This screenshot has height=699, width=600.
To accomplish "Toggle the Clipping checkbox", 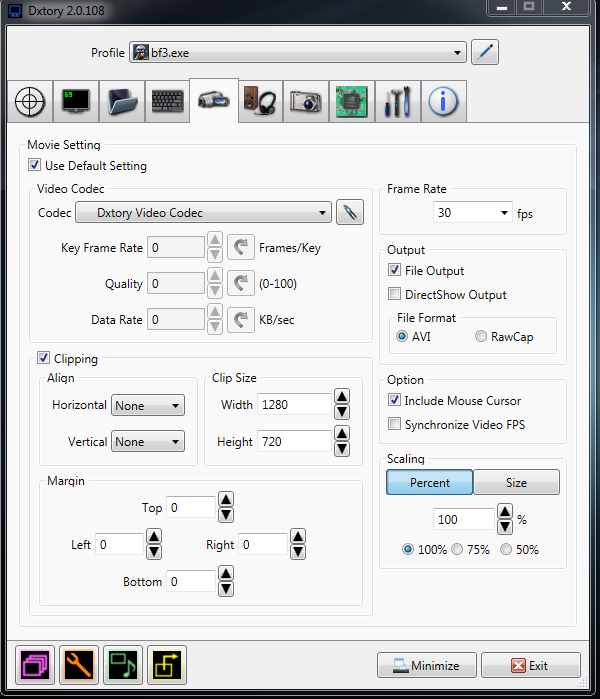I will [x=43, y=358].
